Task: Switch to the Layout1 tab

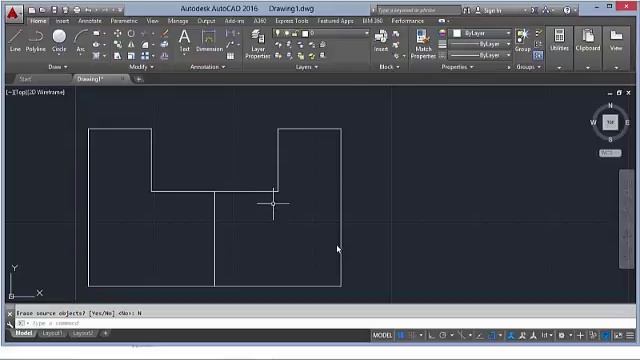Action: (52, 333)
